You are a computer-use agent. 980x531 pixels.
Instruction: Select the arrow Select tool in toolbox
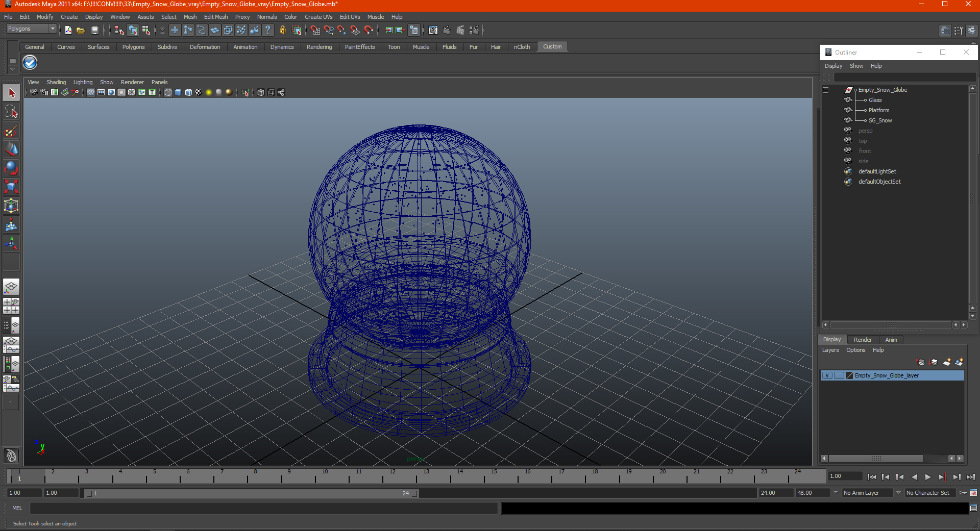point(11,93)
